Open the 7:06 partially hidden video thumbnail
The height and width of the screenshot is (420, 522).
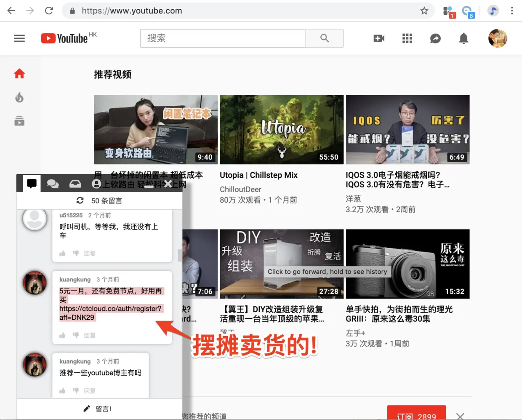coord(200,264)
